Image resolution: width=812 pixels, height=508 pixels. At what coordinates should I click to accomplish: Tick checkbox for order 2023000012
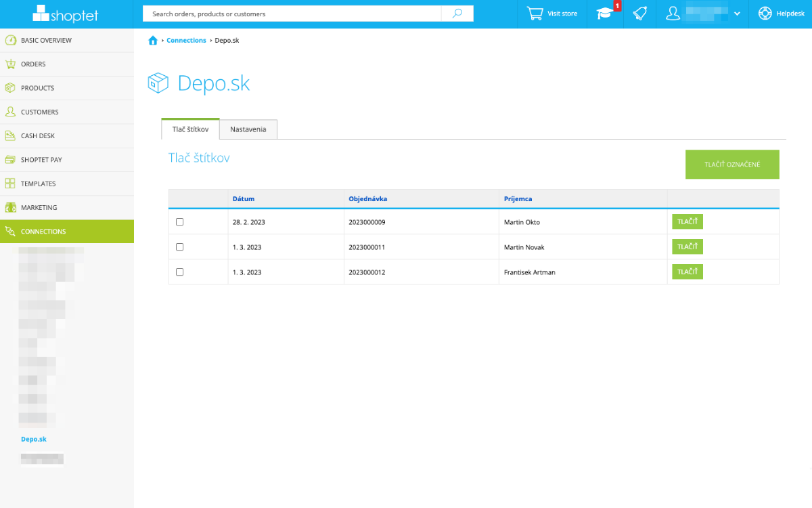point(179,272)
